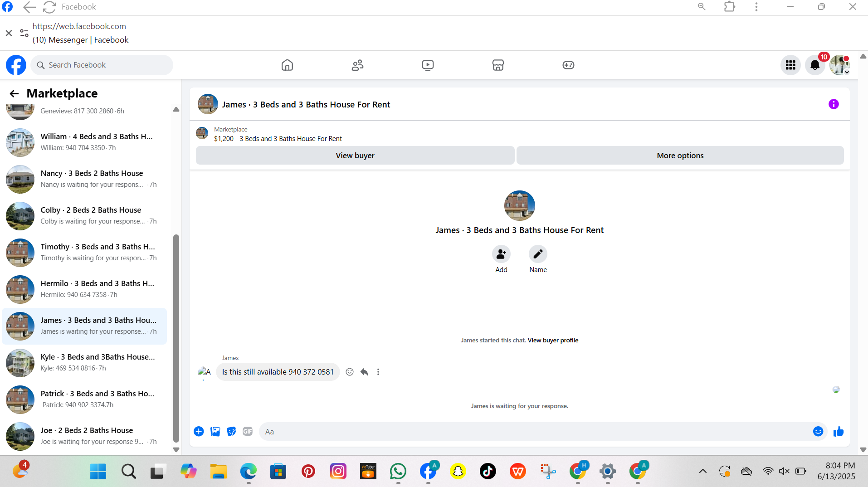
Task: Open conversation information purple icon
Action: [x=834, y=104]
